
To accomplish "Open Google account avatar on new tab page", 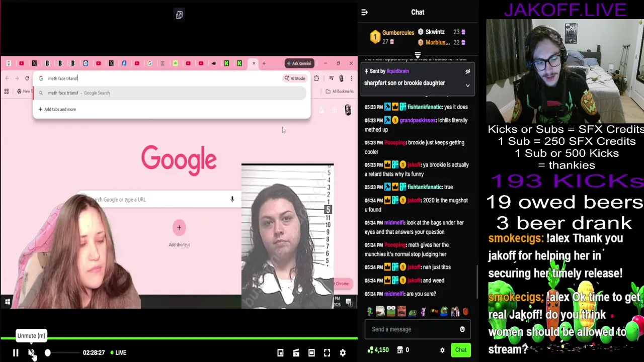I will (348, 110).
